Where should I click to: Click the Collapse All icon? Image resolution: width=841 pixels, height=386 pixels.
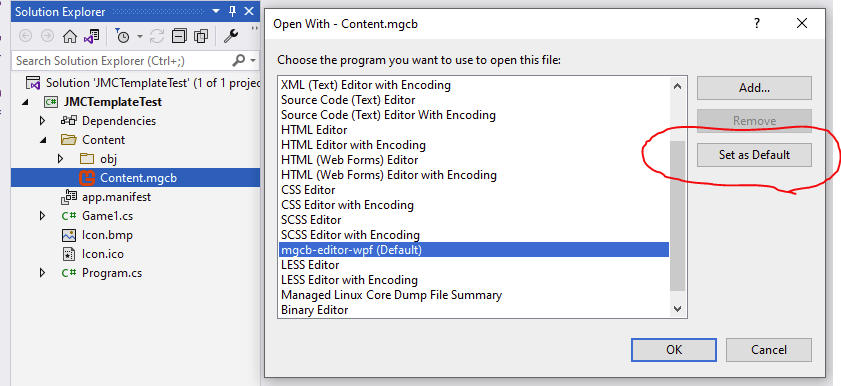[179, 36]
